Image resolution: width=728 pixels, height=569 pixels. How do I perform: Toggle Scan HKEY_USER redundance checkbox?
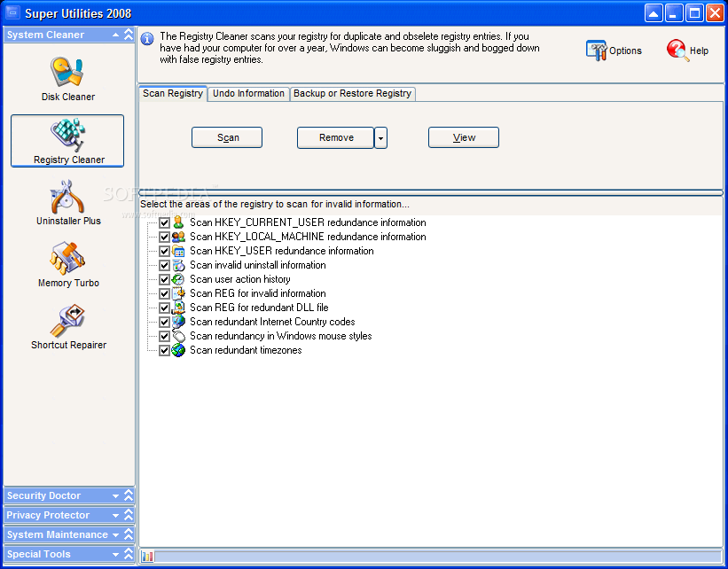click(164, 251)
